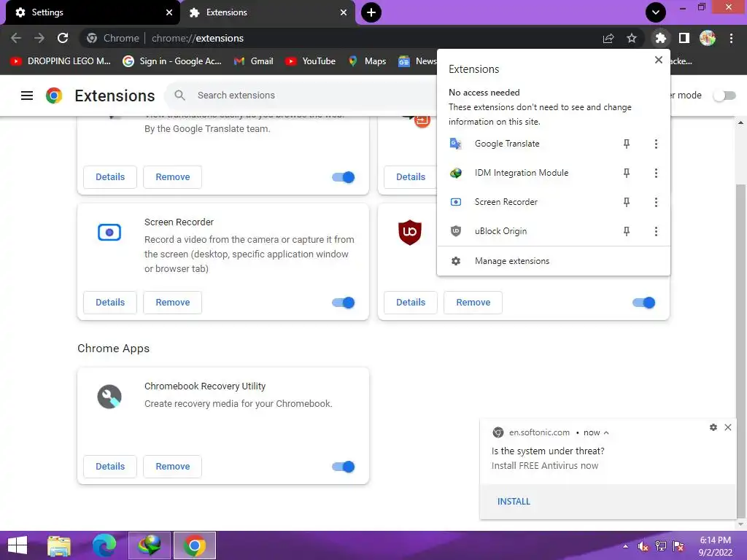Open DROPPING LEGO bookmark
Image resolution: width=747 pixels, height=560 pixels.
61,61
